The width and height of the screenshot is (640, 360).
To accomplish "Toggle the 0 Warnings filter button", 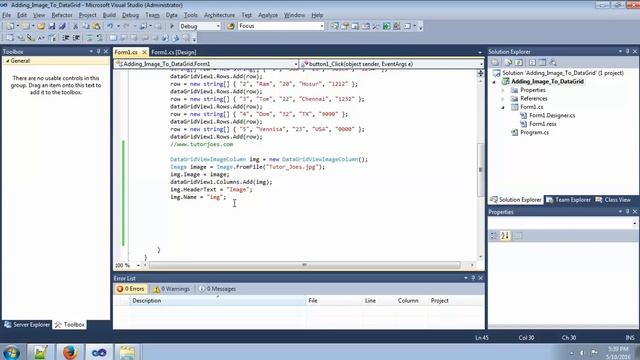I will 171,289.
